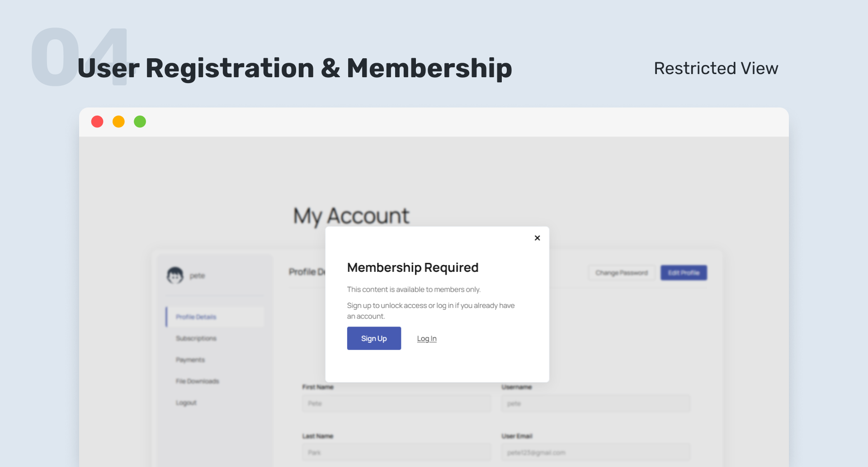Click the Last Name input field

click(396, 452)
